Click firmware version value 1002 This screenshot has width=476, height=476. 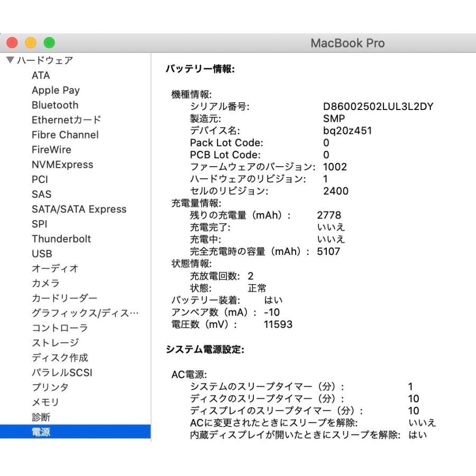pos(335,167)
